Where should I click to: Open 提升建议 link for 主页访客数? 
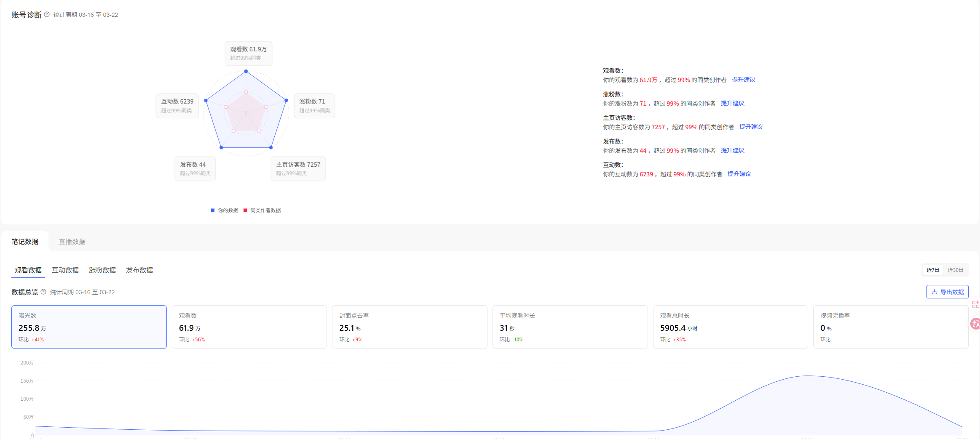tap(751, 127)
